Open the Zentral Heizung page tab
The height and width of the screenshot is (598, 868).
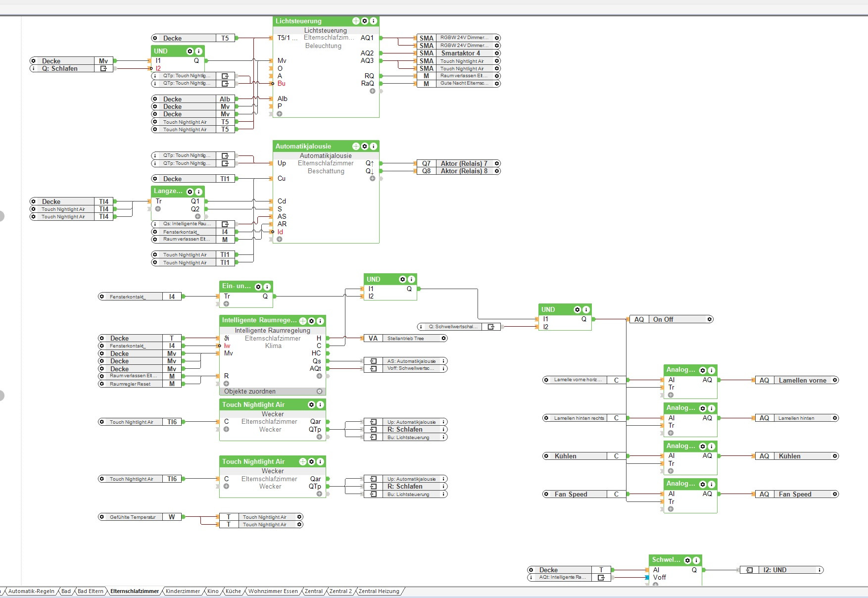pos(379,591)
